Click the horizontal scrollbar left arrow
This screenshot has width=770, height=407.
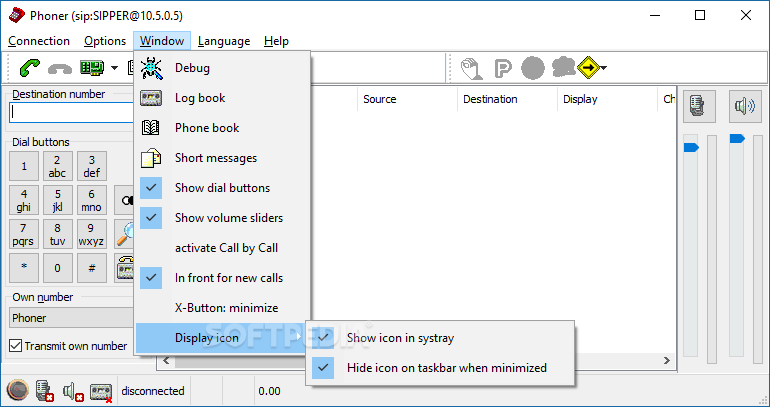(x=166, y=361)
